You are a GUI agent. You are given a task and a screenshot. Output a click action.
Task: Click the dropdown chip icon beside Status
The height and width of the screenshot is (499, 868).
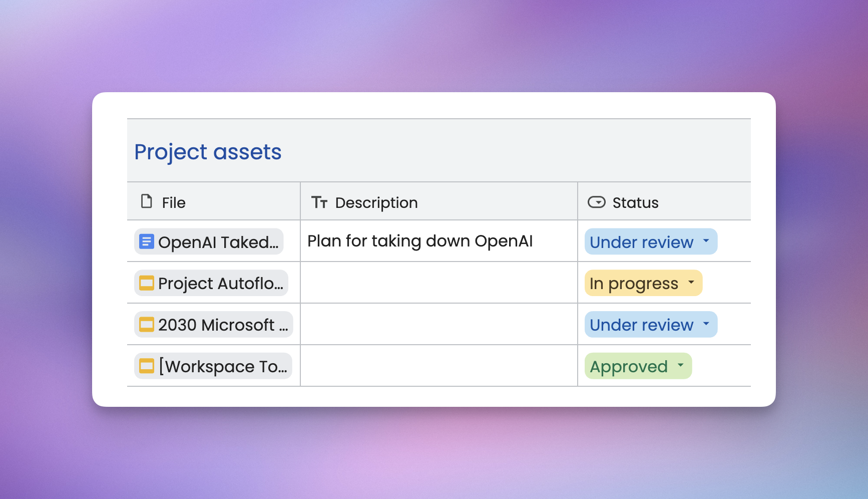click(x=596, y=202)
